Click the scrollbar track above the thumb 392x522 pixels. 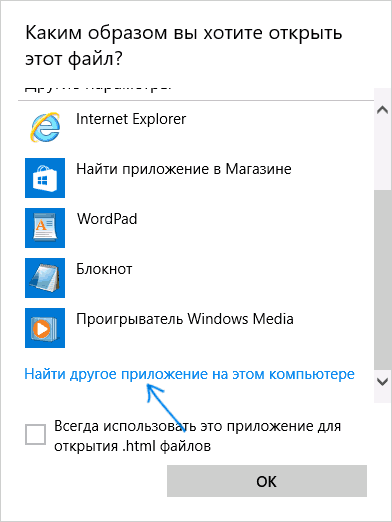click(382, 154)
